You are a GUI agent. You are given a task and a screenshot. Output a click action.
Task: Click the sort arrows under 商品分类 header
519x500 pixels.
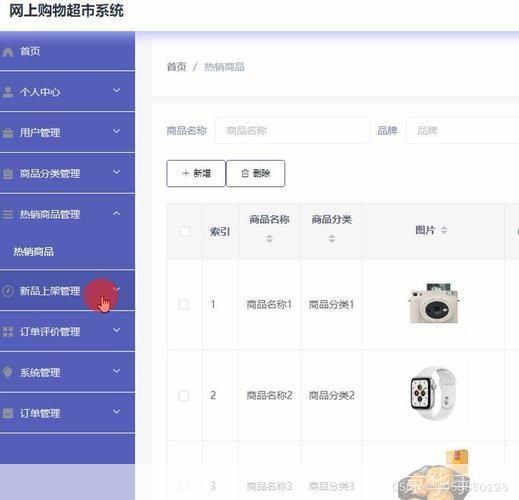point(332,238)
